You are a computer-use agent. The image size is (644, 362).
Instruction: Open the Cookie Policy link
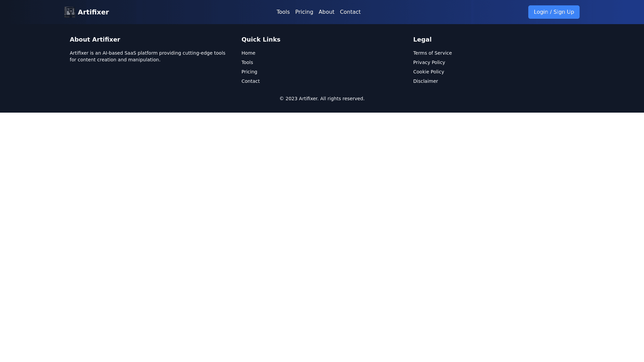pyautogui.click(x=428, y=72)
